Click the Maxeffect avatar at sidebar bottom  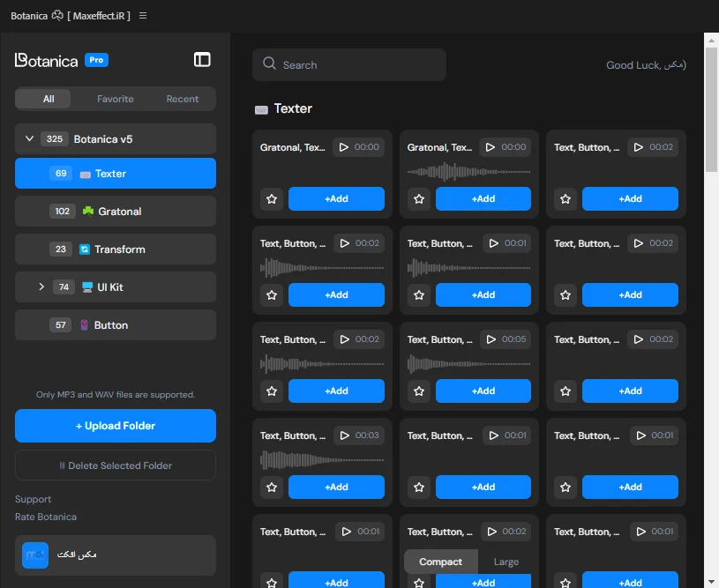pyautogui.click(x=35, y=555)
